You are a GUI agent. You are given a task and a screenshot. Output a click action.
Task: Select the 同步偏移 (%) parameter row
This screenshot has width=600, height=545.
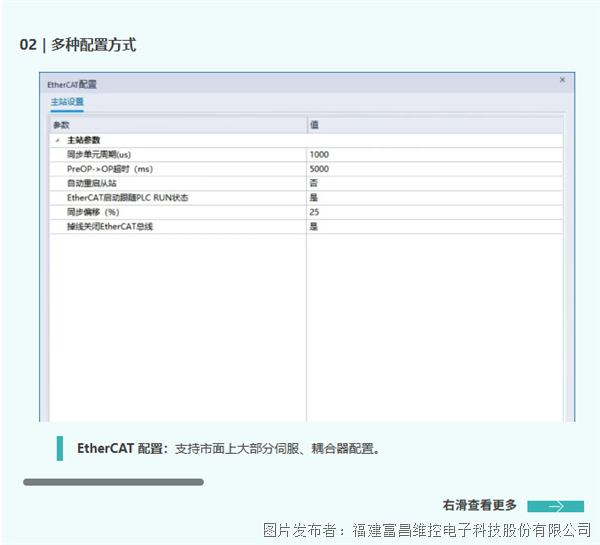coord(93,213)
